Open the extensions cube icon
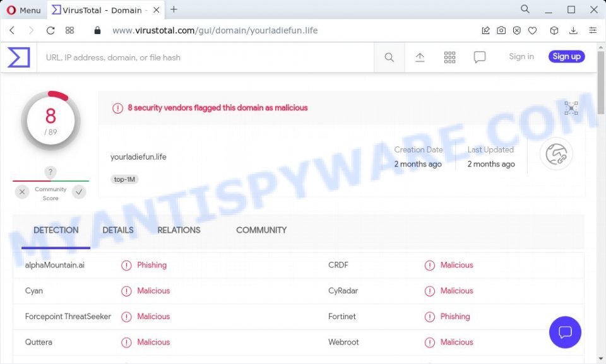The width and height of the screenshot is (606, 364). (554, 30)
